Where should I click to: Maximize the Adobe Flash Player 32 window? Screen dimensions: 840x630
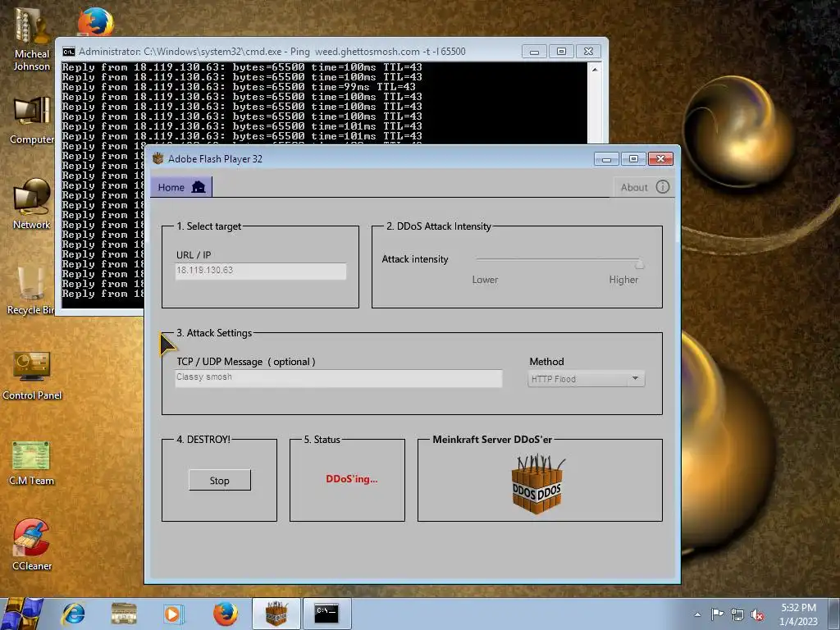(633, 159)
